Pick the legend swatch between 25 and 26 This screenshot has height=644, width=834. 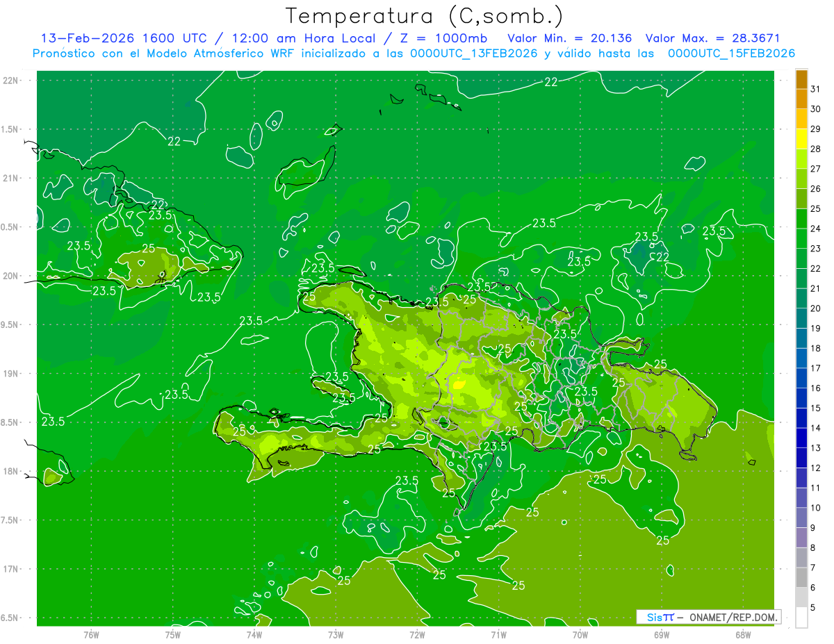coord(801,199)
